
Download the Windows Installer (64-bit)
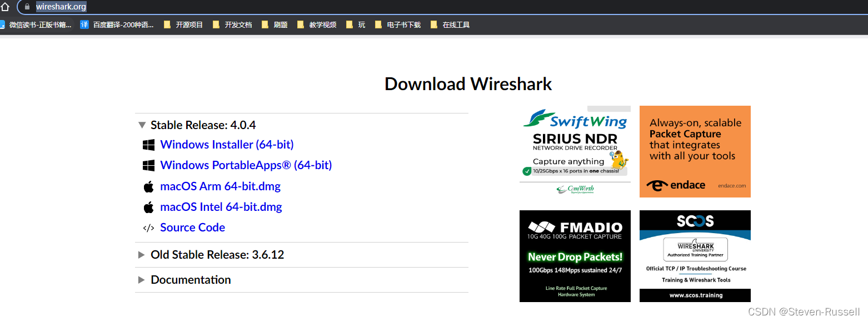[x=227, y=145]
